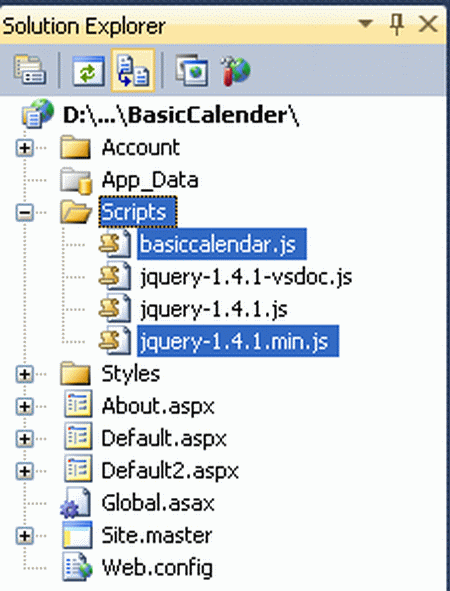Click the basiccalendar.js script file icon
The height and width of the screenshot is (591, 450).
115,244
